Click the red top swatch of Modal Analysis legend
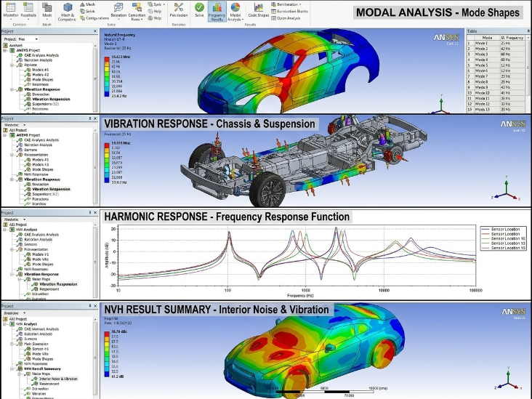Screen dimensions: 532x399 point(107,59)
